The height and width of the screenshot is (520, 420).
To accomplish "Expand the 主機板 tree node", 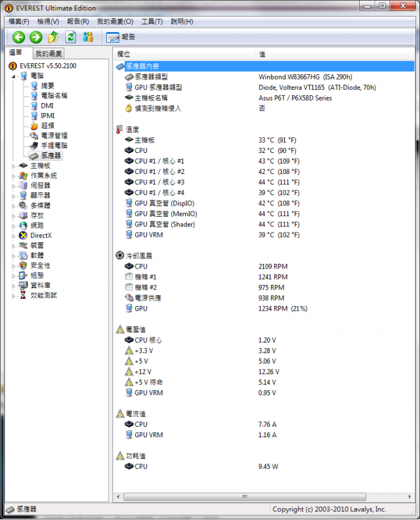I will pyautogui.click(x=14, y=166).
